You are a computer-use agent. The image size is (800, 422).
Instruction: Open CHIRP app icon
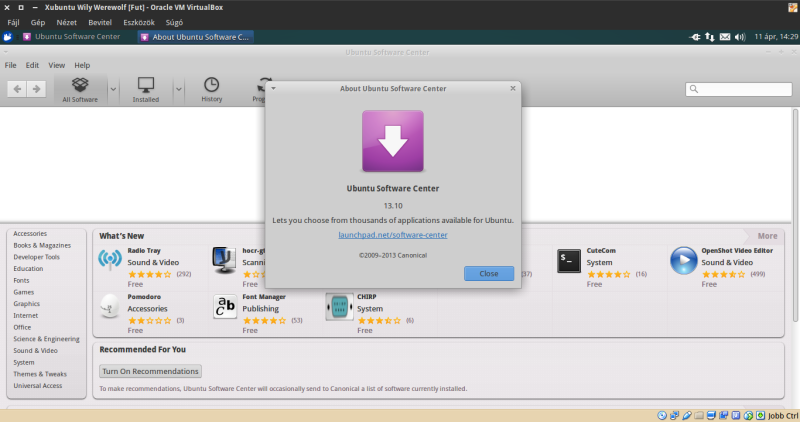coord(339,307)
